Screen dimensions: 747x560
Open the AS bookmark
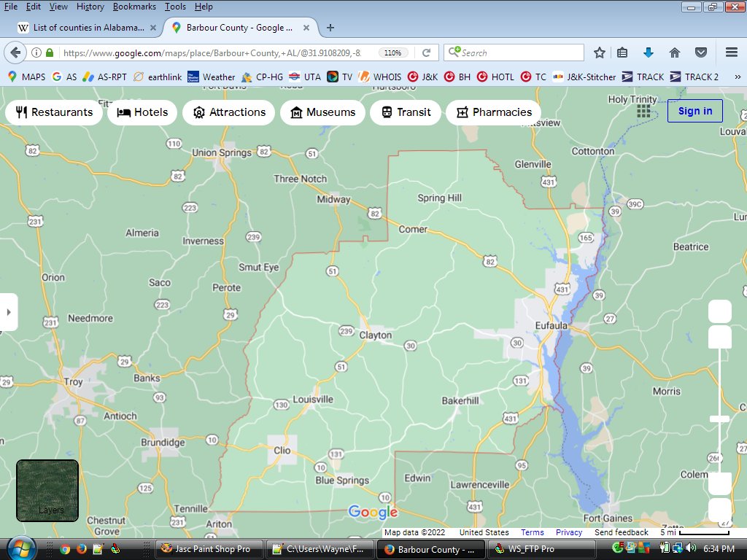[x=64, y=77]
